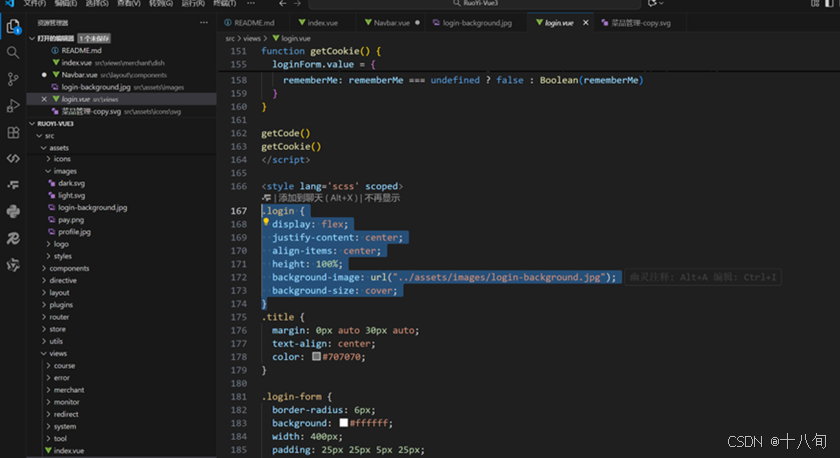Click the RuoYi-Vue3 command center search box

(x=474, y=3)
